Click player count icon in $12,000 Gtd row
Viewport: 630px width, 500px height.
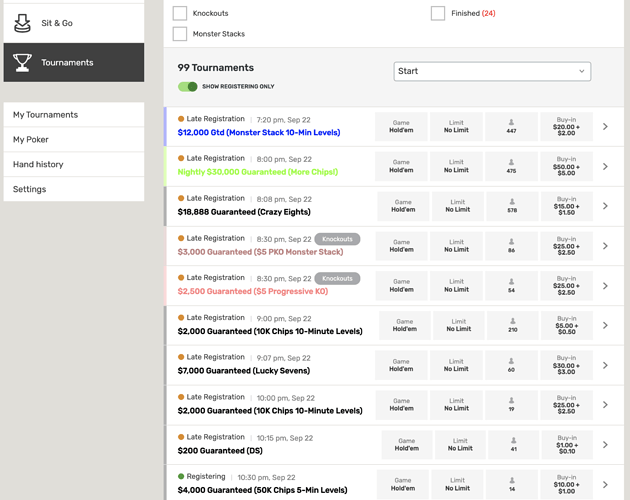click(x=511, y=121)
